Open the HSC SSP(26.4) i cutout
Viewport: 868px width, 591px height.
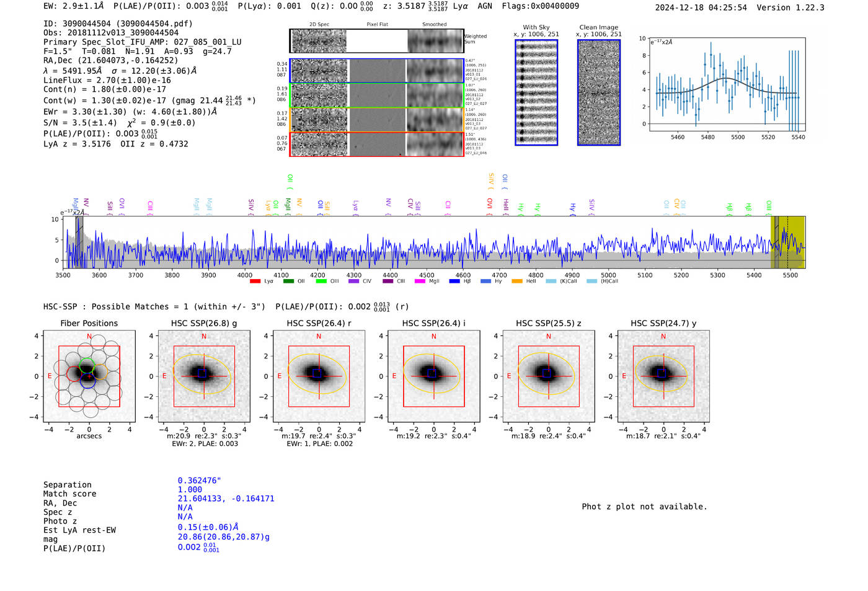tap(434, 376)
